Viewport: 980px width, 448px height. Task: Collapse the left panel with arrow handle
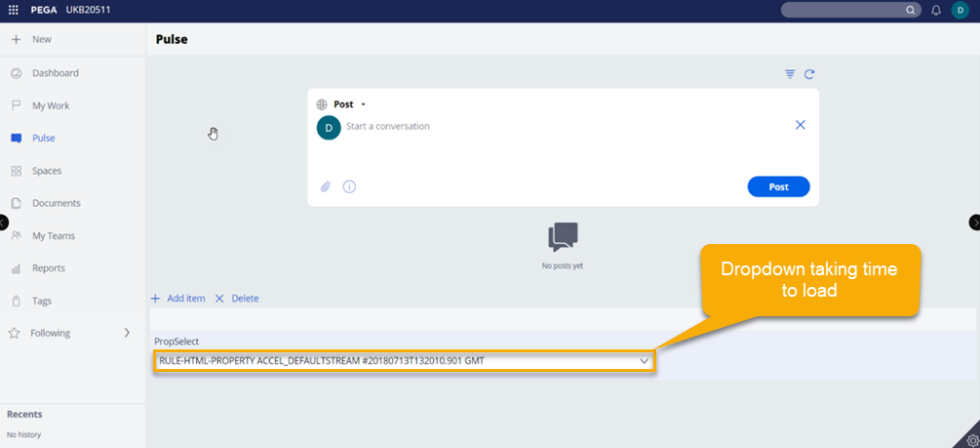coord(4,223)
